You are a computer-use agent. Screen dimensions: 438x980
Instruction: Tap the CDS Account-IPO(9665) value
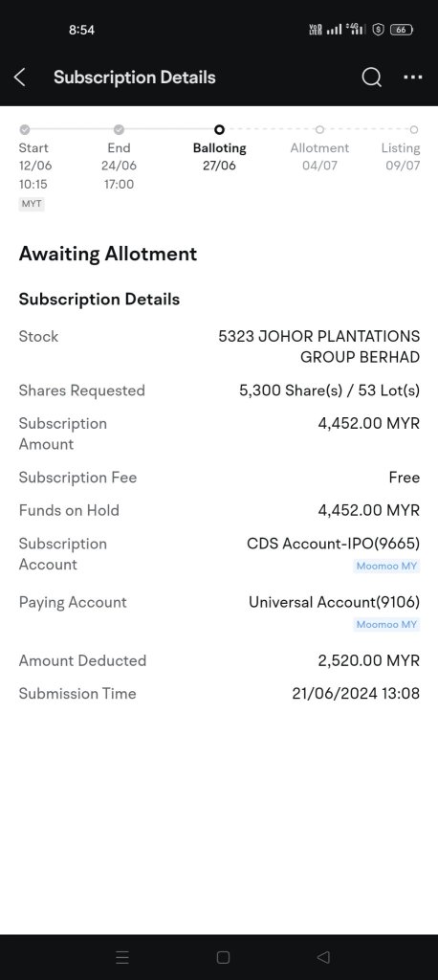[333, 544]
